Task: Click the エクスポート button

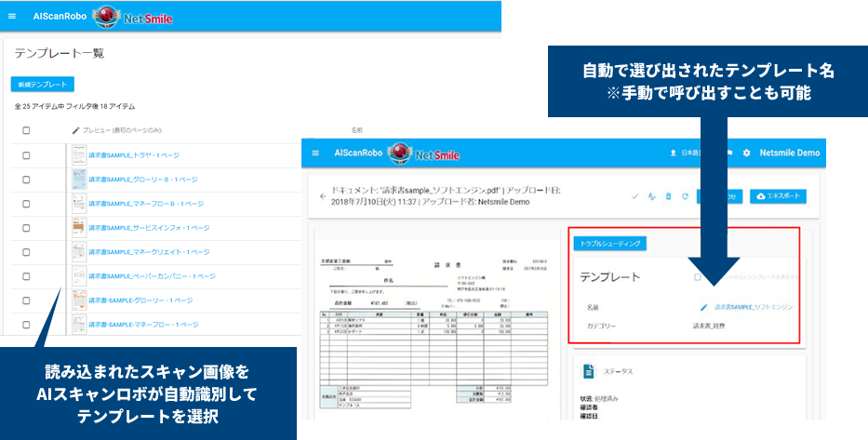Action: (x=779, y=196)
